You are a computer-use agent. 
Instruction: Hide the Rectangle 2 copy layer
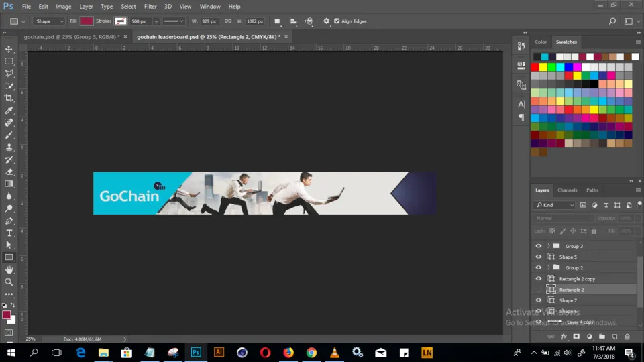(x=539, y=279)
